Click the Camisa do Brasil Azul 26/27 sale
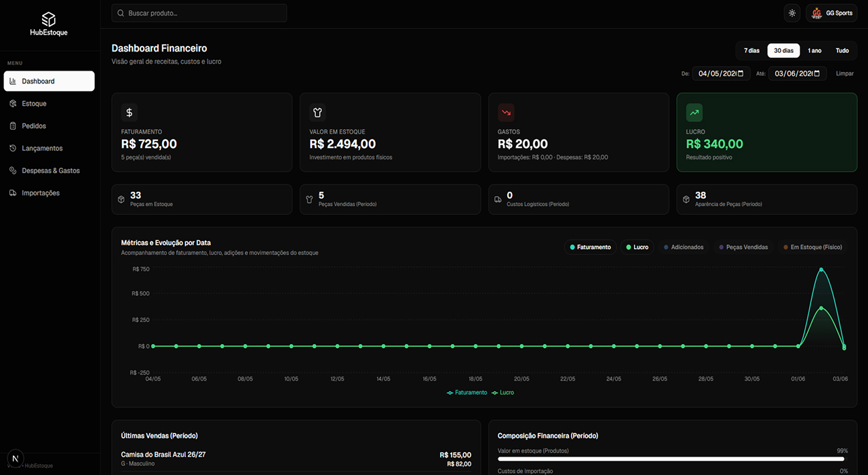 click(296, 459)
